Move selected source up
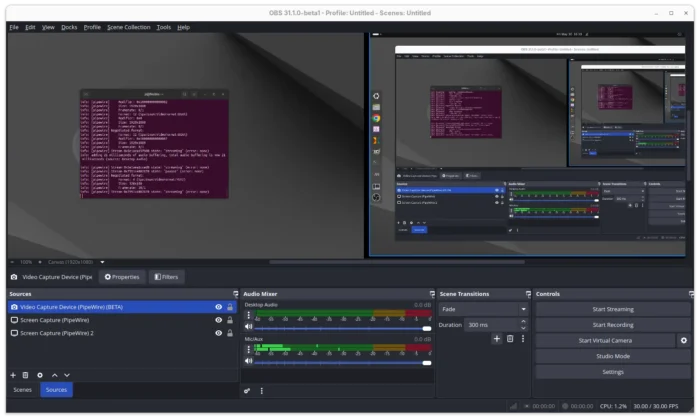 click(x=54, y=375)
